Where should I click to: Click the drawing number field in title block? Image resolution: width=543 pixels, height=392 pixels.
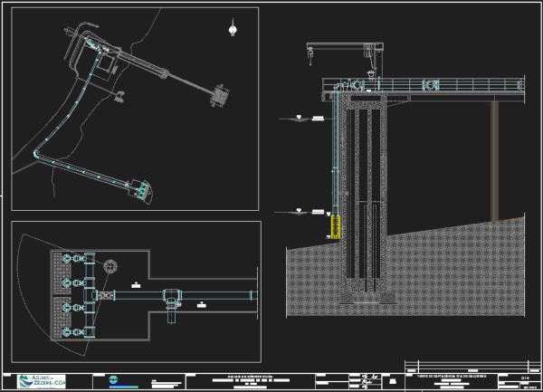tap(525, 378)
